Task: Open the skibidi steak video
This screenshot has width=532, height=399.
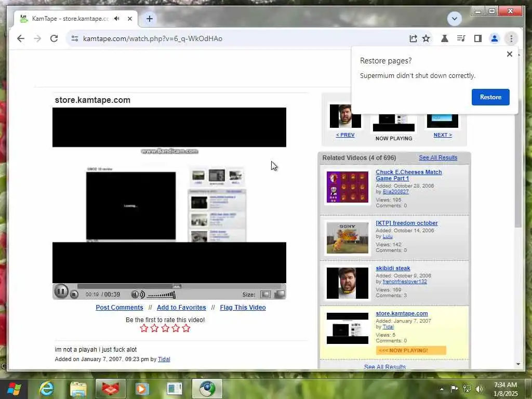Action: point(393,268)
